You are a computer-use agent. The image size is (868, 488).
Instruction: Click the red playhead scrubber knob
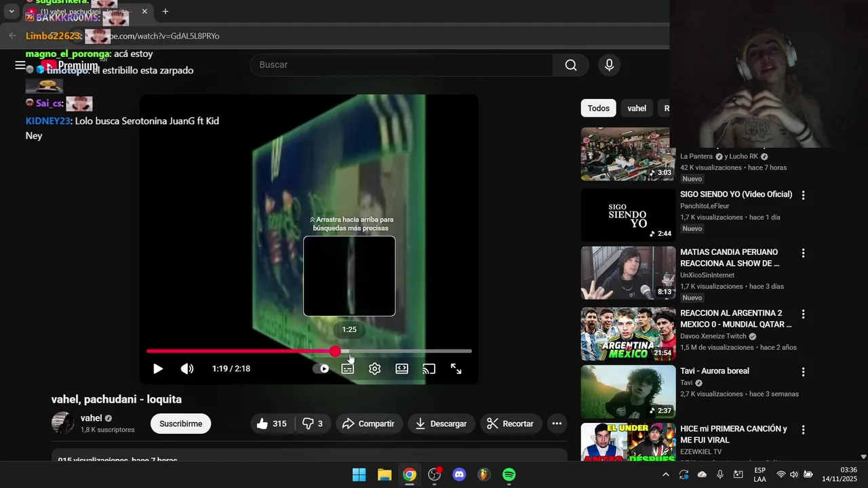tap(336, 351)
